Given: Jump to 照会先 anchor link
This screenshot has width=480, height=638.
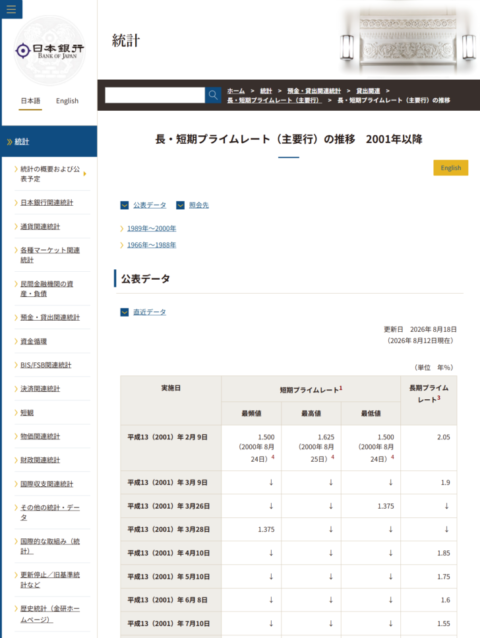Looking at the screenshot, I should click(199, 205).
